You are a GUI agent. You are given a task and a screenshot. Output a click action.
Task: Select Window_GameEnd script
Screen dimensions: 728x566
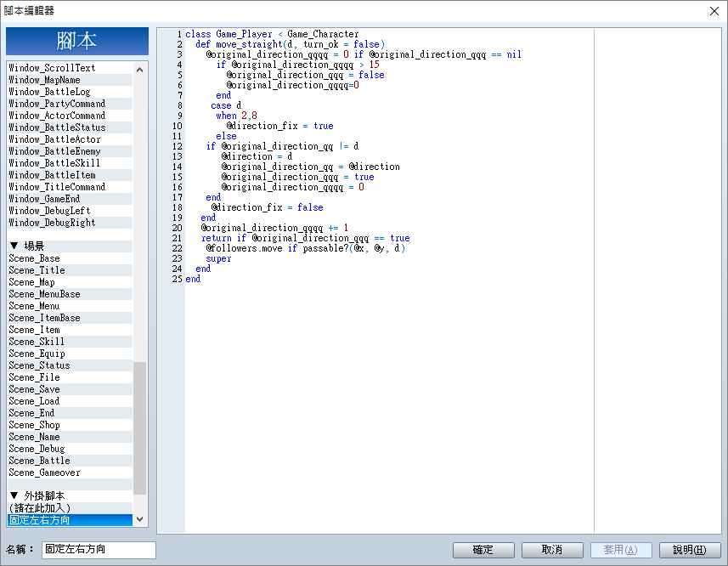[x=71, y=199]
